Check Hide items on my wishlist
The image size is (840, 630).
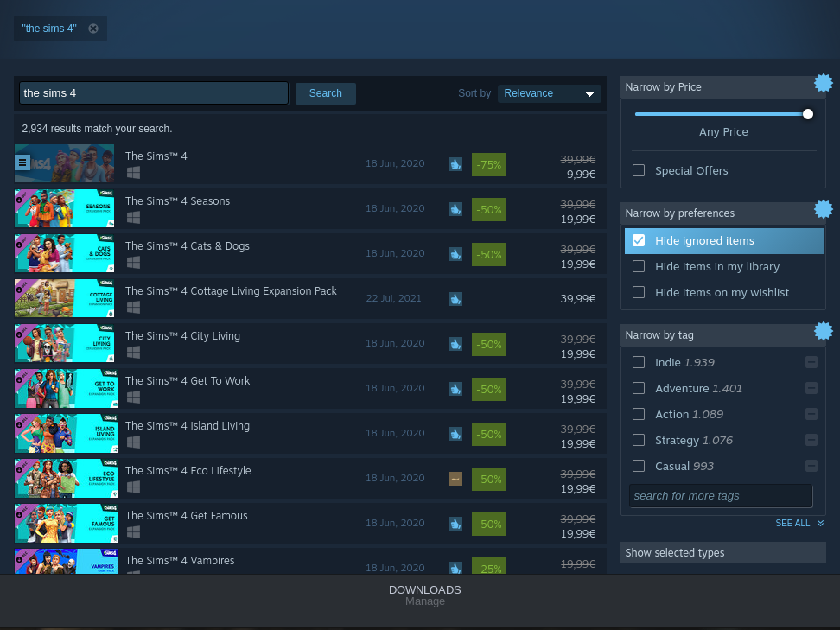tap(639, 292)
